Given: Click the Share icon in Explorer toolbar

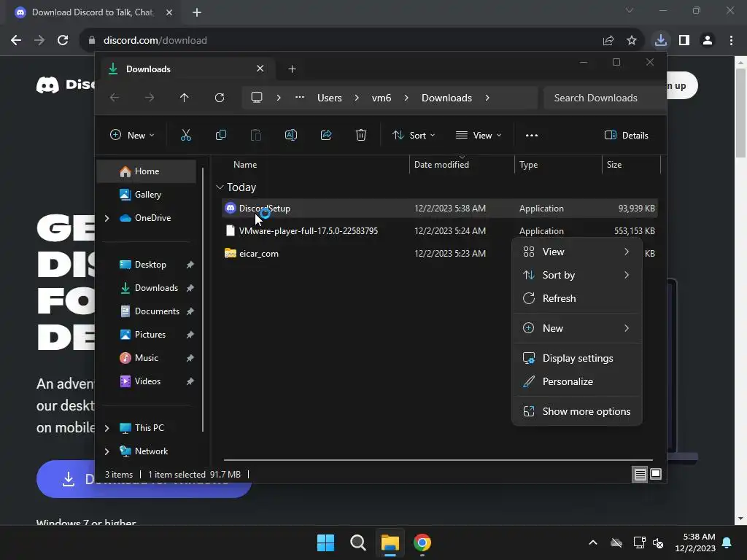Looking at the screenshot, I should [x=326, y=135].
